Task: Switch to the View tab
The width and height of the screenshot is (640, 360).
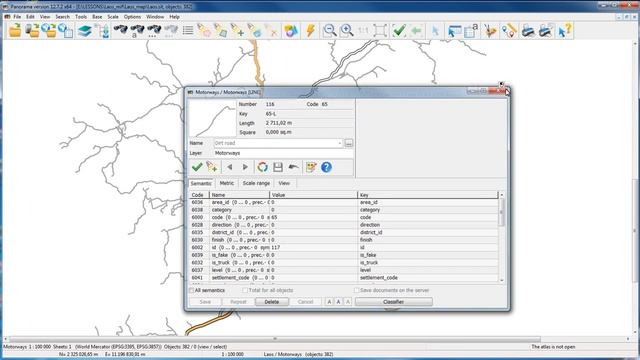Action: tap(284, 183)
